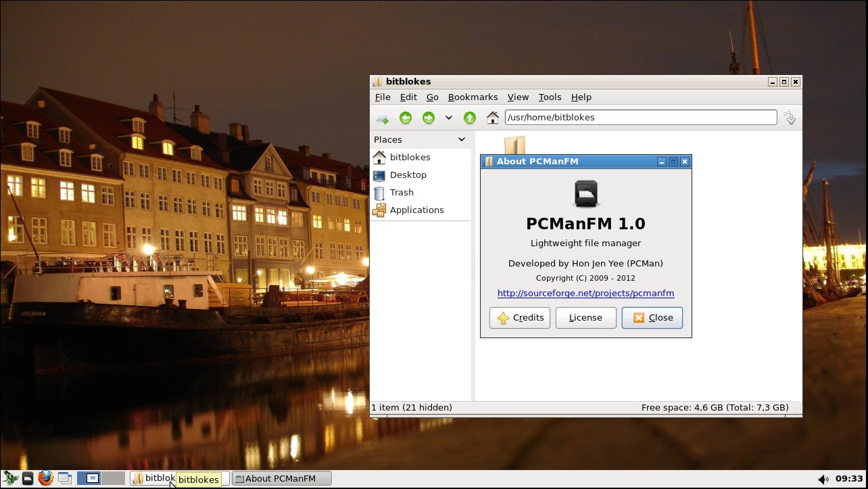The image size is (868, 489).
Task: Maximize the bitblokes file manager window
Action: pos(784,82)
